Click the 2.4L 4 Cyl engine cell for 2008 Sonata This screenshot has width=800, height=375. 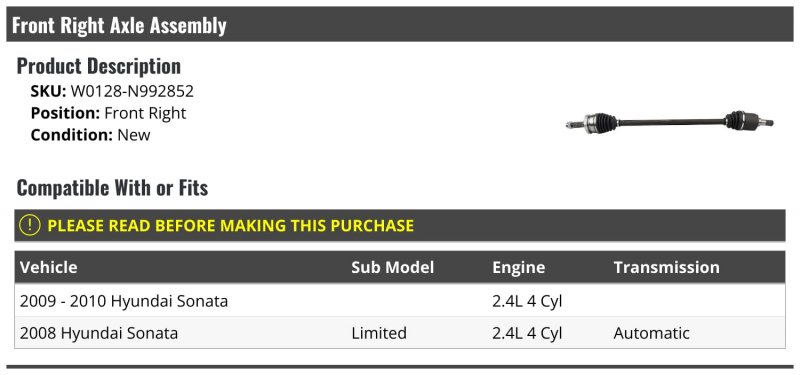[527, 333]
